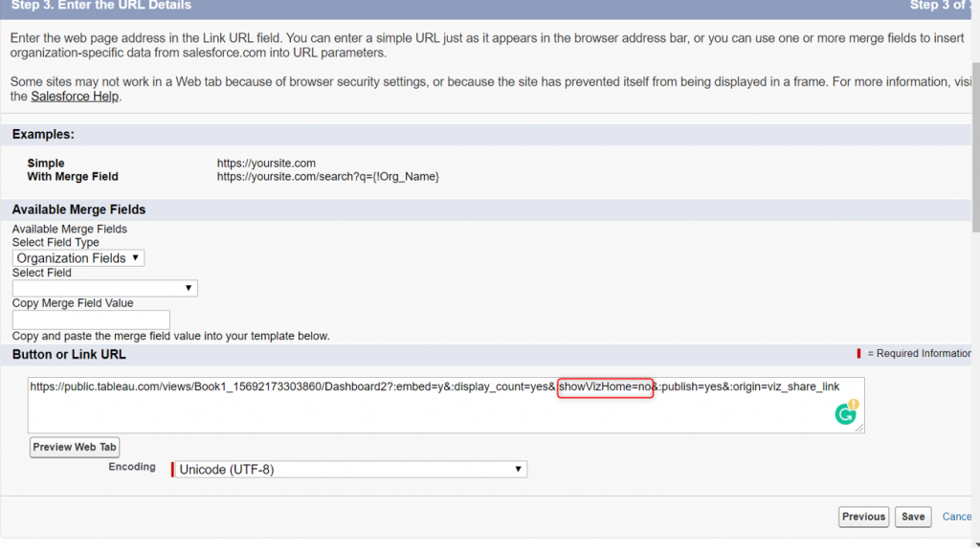Click the red Required Information legend marker
Viewport: 980px width, 551px height.
pos(858,354)
